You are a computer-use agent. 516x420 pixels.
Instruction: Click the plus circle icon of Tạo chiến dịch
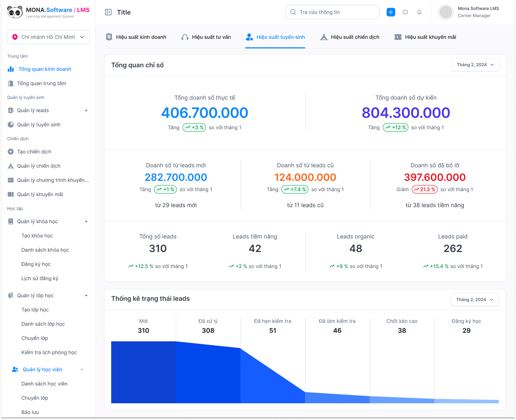click(11, 152)
